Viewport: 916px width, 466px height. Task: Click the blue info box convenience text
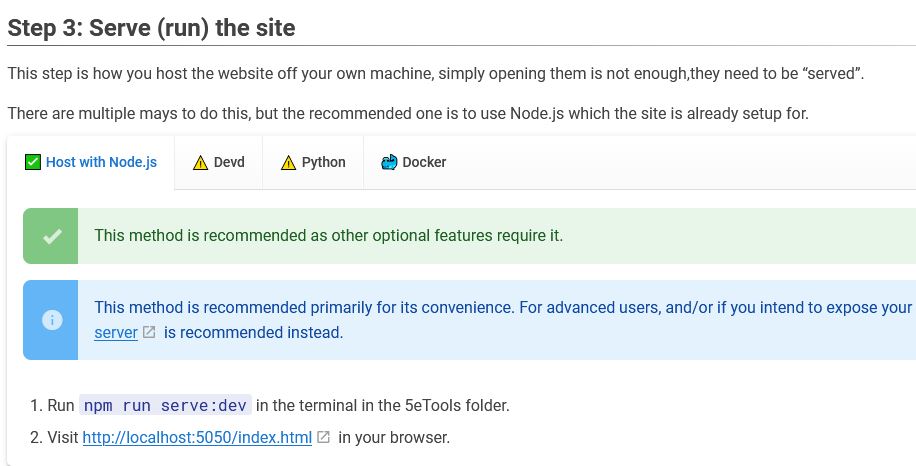click(500, 307)
